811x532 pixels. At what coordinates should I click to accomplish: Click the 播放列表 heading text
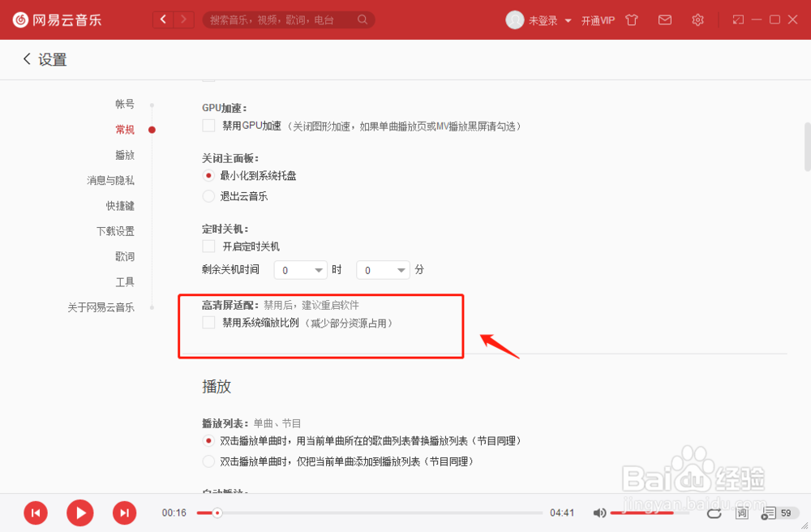(225, 423)
